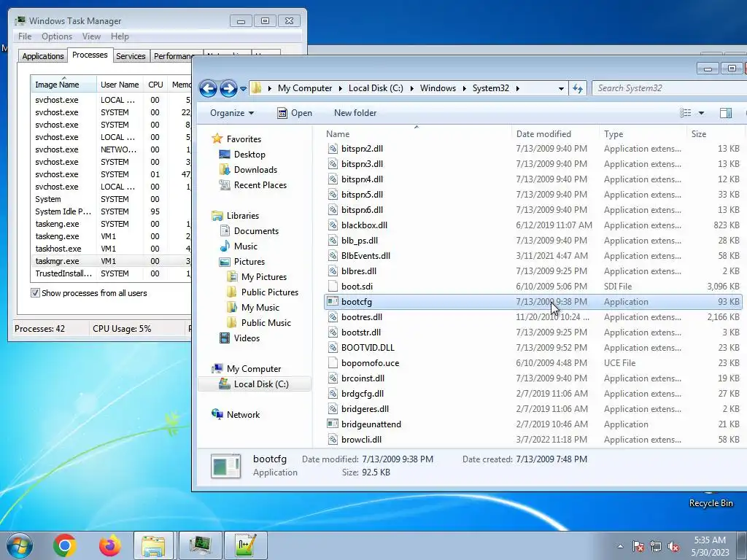Viewport: 747px width, 560px height.
Task: Open Downloads folder in navigation pane
Action: (255, 169)
